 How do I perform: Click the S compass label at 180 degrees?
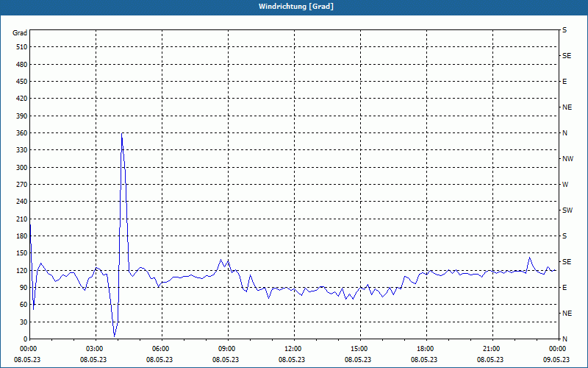(x=564, y=236)
